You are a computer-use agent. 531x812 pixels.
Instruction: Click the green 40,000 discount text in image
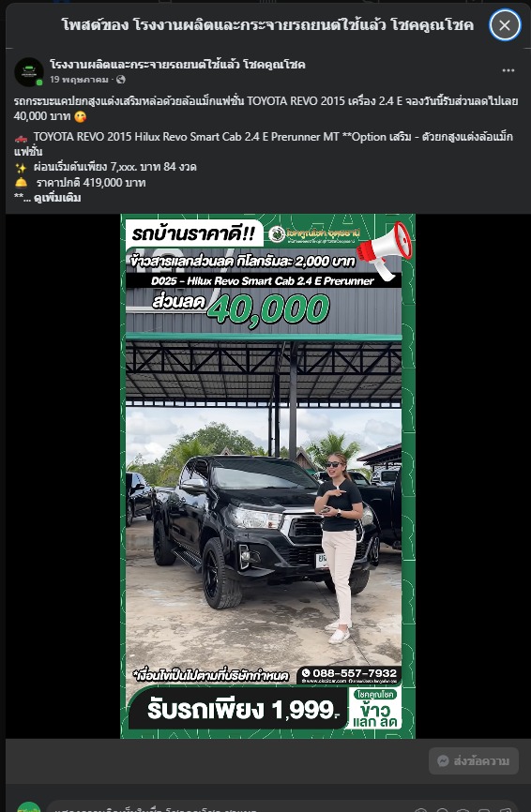pos(268,309)
